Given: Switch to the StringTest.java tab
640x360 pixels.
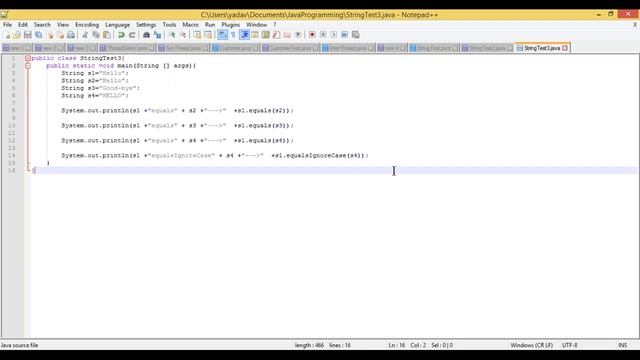Looking at the screenshot, I should (x=434, y=48).
